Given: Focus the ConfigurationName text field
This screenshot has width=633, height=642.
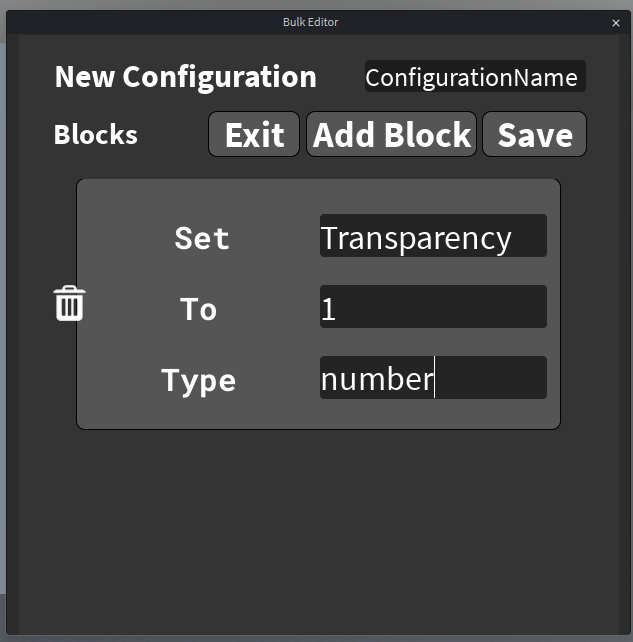Looking at the screenshot, I should [475, 77].
